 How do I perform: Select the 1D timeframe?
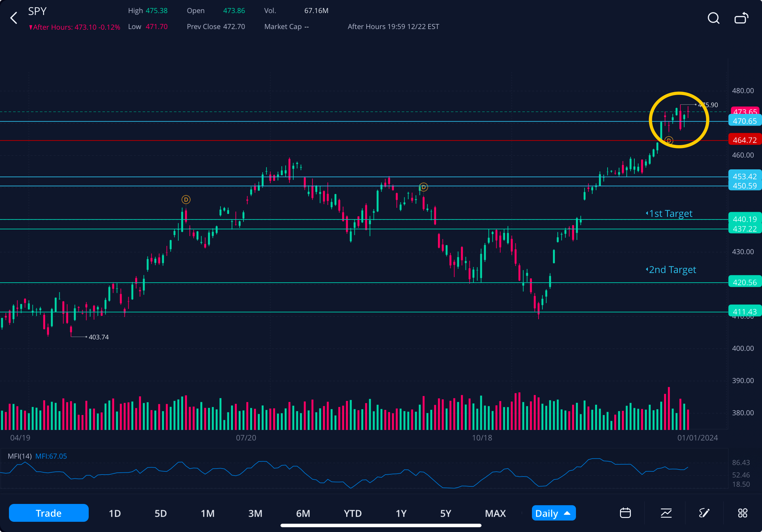pos(115,513)
